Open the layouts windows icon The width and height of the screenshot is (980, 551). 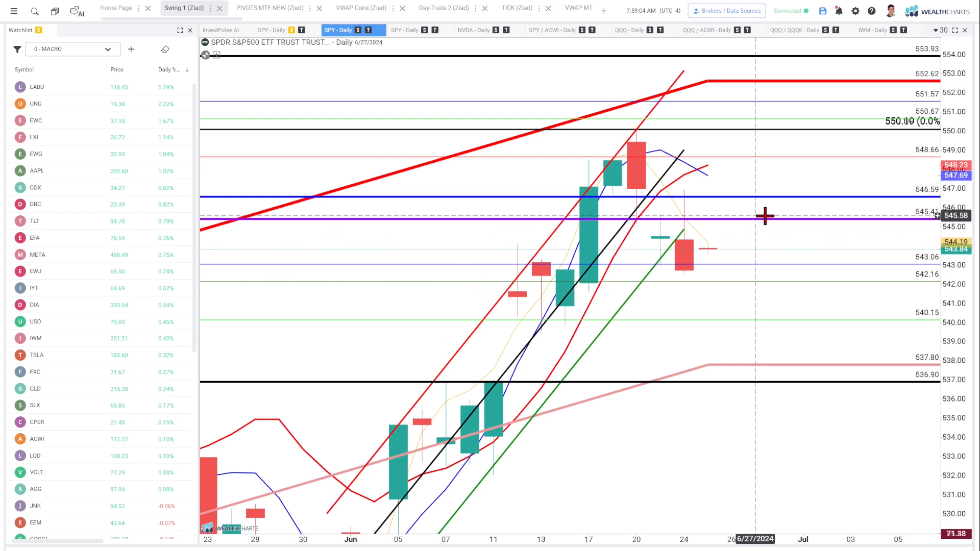point(55,11)
